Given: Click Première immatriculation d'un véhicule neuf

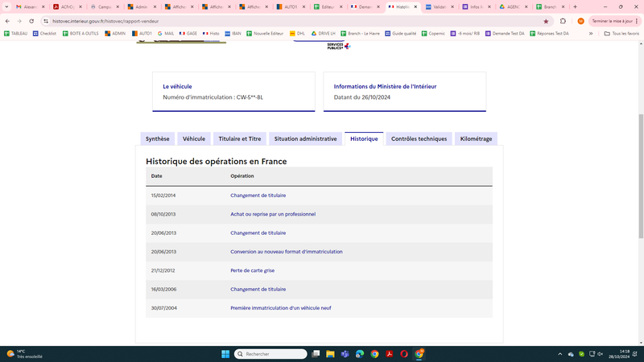Looking at the screenshot, I should pyautogui.click(x=280, y=308).
